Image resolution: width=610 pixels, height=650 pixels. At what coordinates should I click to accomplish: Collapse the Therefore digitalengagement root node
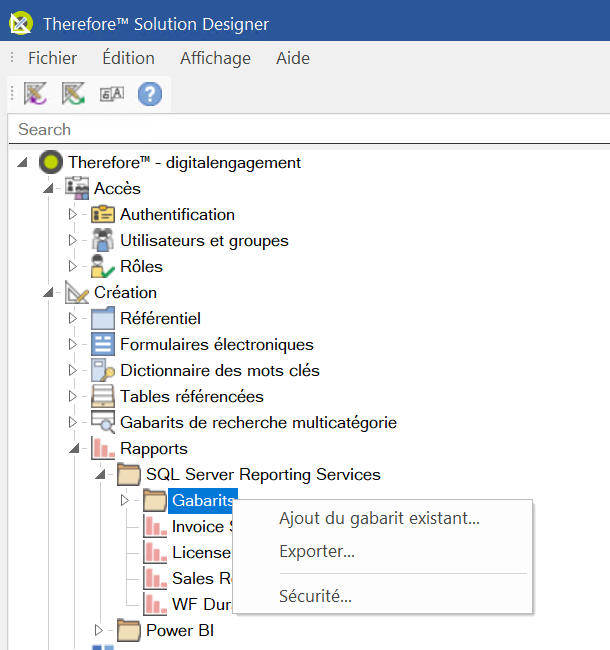point(22,162)
